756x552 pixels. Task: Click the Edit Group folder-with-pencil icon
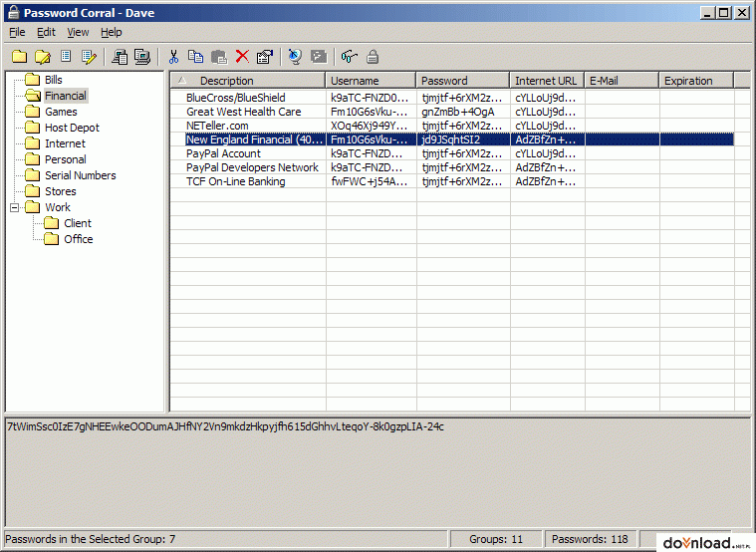click(x=43, y=57)
